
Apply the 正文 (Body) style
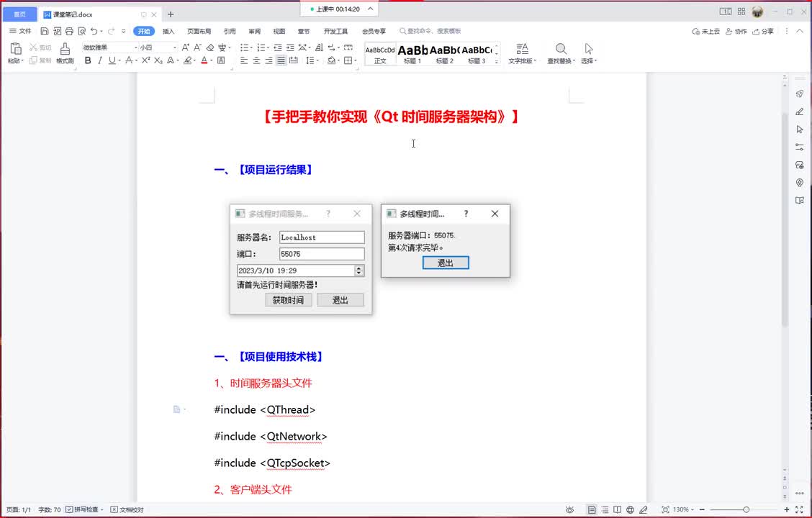point(380,54)
